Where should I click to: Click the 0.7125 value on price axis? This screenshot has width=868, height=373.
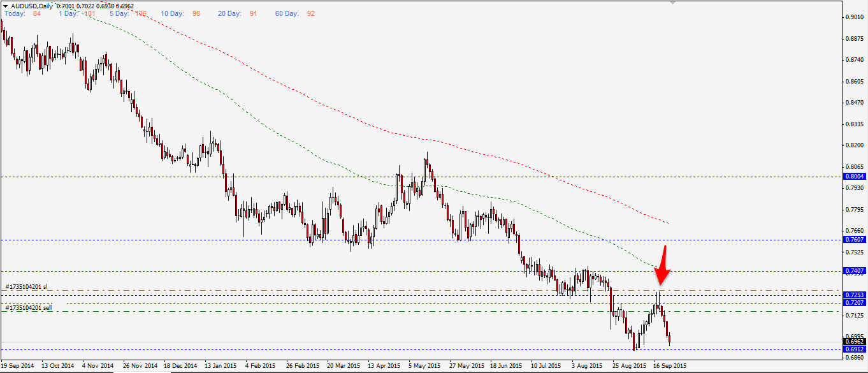pyautogui.click(x=855, y=316)
